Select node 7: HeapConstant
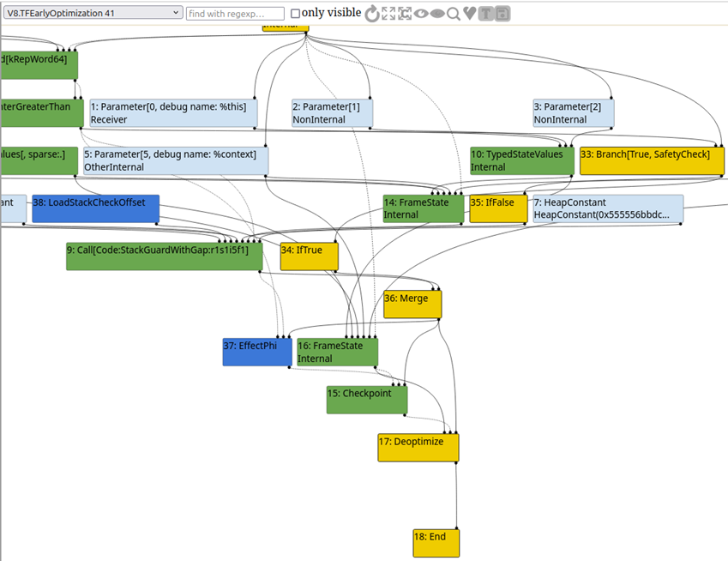The width and height of the screenshot is (728, 561). pos(608,208)
